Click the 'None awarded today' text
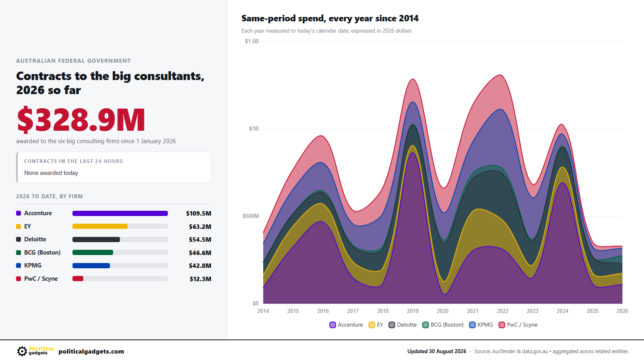Viewport: 644px width, 362px height. click(51, 173)
